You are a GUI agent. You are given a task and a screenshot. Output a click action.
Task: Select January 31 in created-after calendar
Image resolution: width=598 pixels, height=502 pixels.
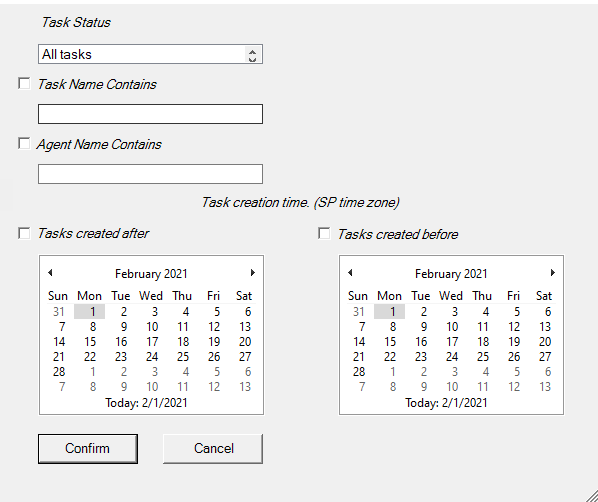pos(59,312)
